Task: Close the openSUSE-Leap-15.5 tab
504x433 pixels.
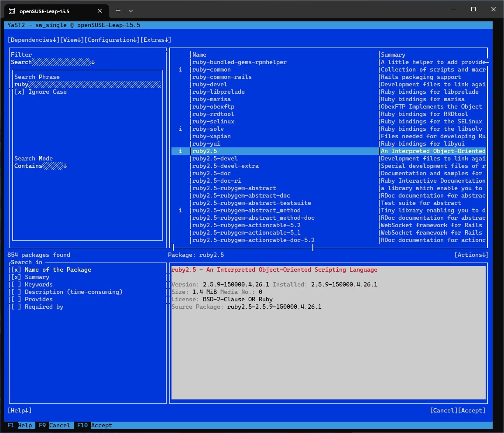Action: (x=99, y=11)
